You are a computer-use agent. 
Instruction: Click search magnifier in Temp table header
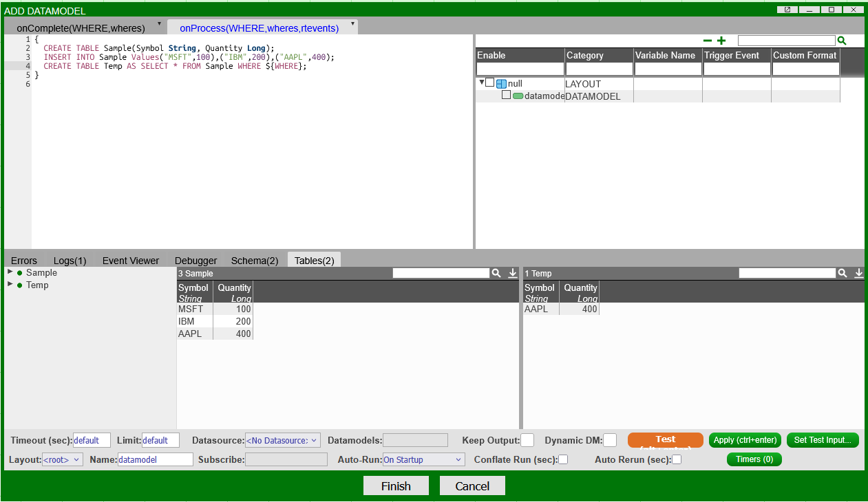pos(843,273)
